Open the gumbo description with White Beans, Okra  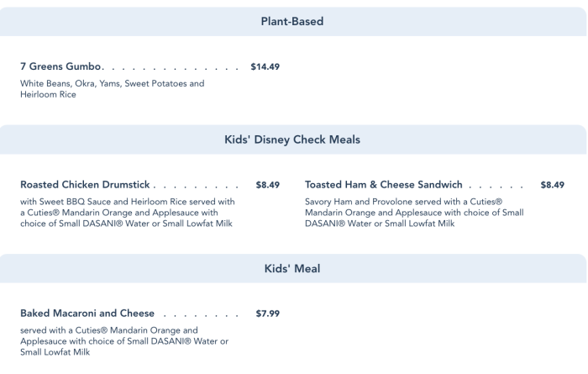112,89
